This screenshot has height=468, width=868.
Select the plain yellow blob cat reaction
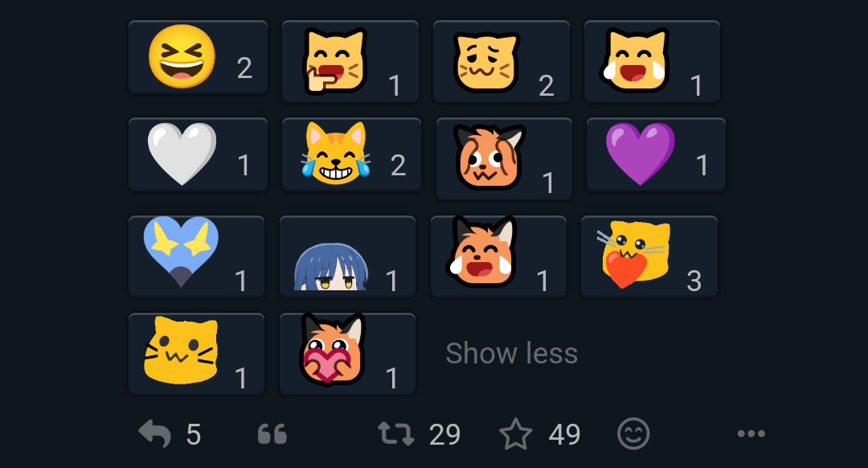[x=196, y=354]
